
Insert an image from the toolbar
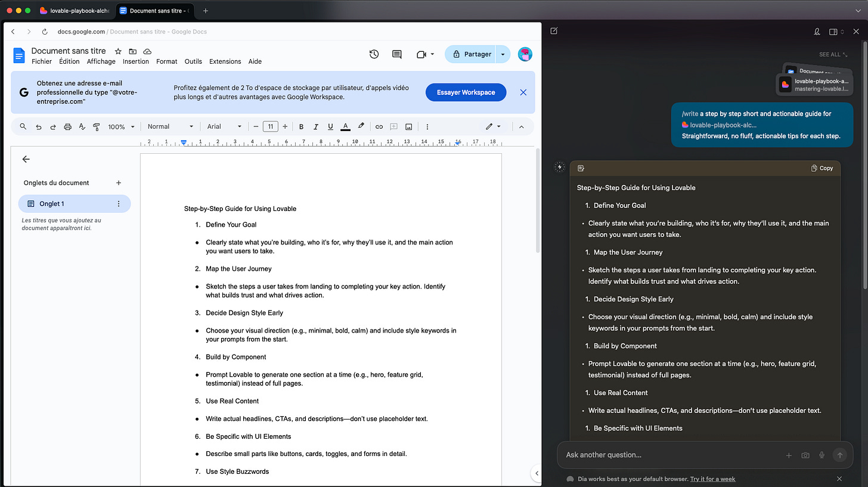pos(409,126)
